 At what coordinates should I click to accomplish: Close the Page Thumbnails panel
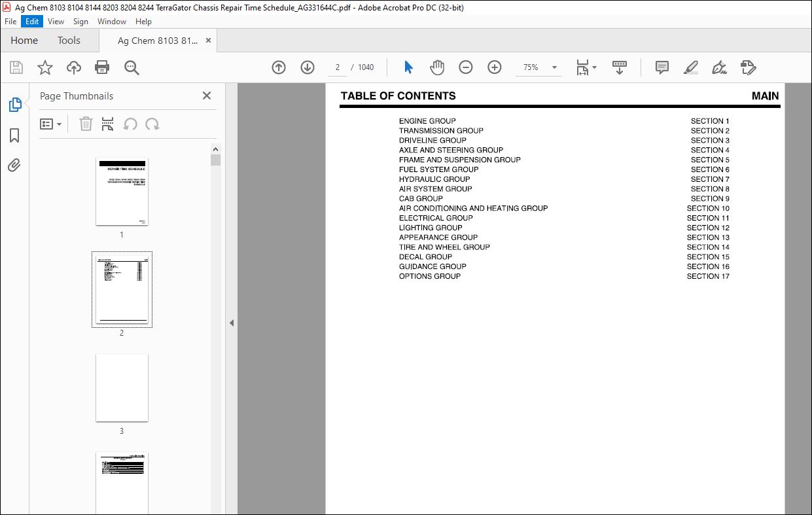(x=207, y=96)
